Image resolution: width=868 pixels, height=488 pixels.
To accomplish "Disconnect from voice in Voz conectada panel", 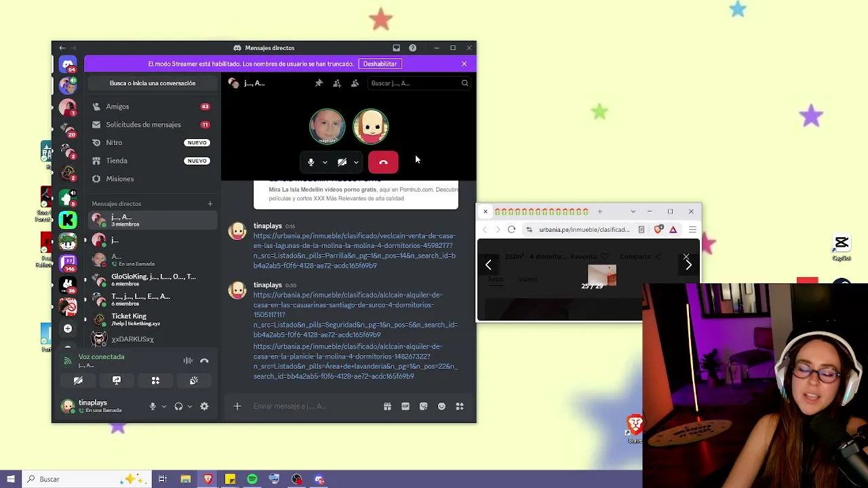I will point(204,361).
